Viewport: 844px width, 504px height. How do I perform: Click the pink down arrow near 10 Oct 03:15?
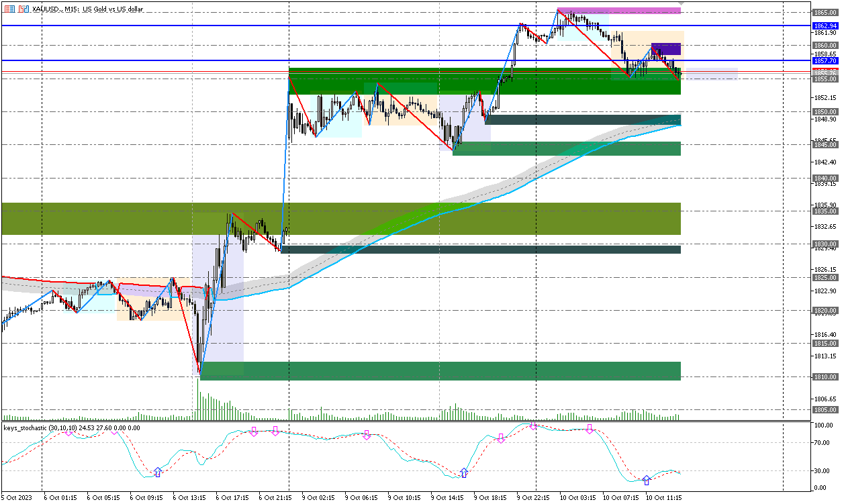(x=590, y=428)
